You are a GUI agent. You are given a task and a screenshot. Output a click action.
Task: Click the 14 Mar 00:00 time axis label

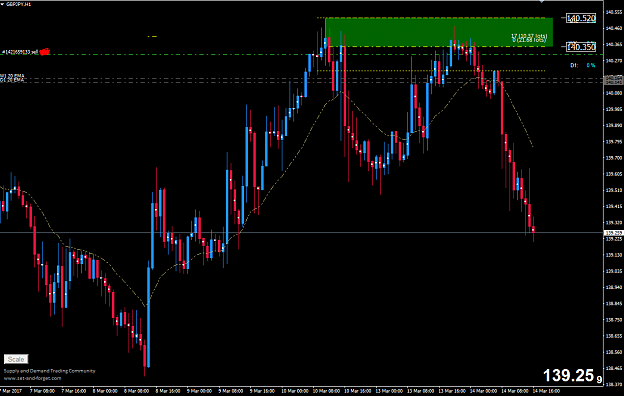click(x=483, y=391)
